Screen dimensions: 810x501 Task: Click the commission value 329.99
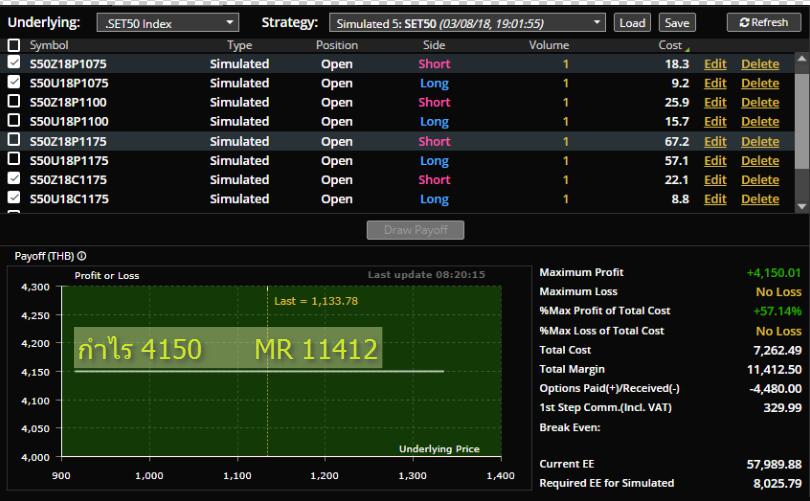point(782,408)
